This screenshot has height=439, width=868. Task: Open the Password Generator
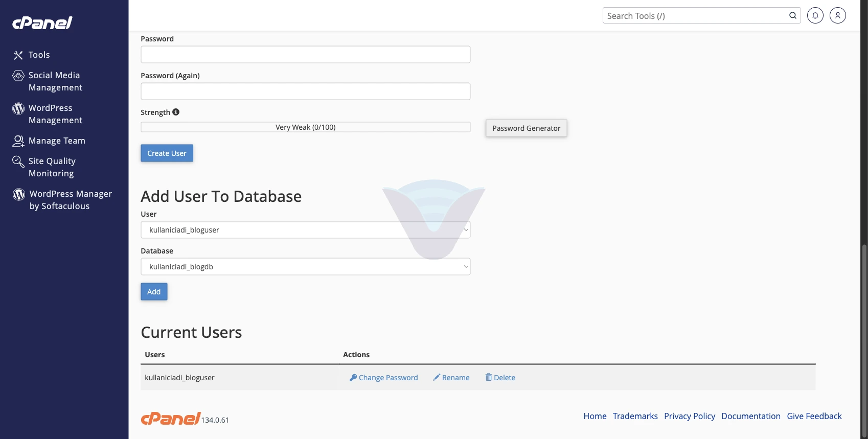point(527,128)
